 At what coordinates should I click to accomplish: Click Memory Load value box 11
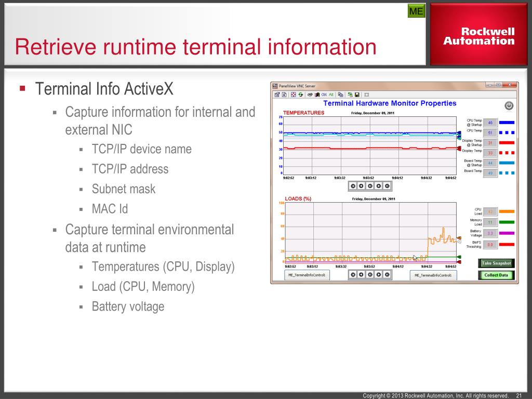point(490,222)
